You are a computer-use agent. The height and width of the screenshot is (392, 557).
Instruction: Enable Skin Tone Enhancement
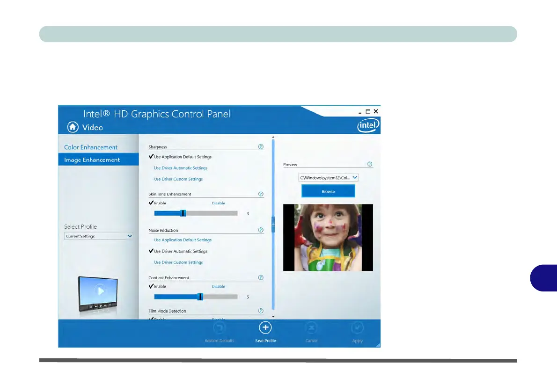158,203
